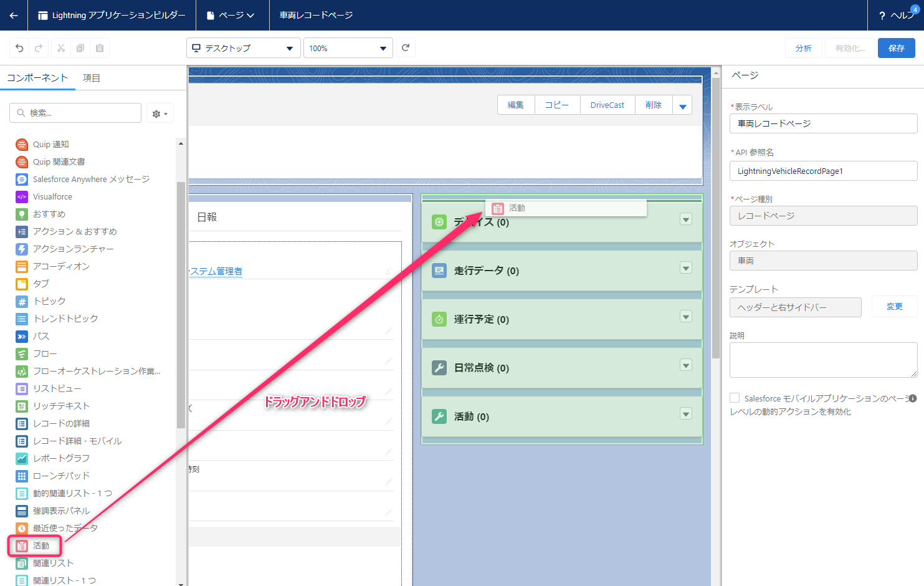Click the paste clipboard icon

(x=100, y=48)
